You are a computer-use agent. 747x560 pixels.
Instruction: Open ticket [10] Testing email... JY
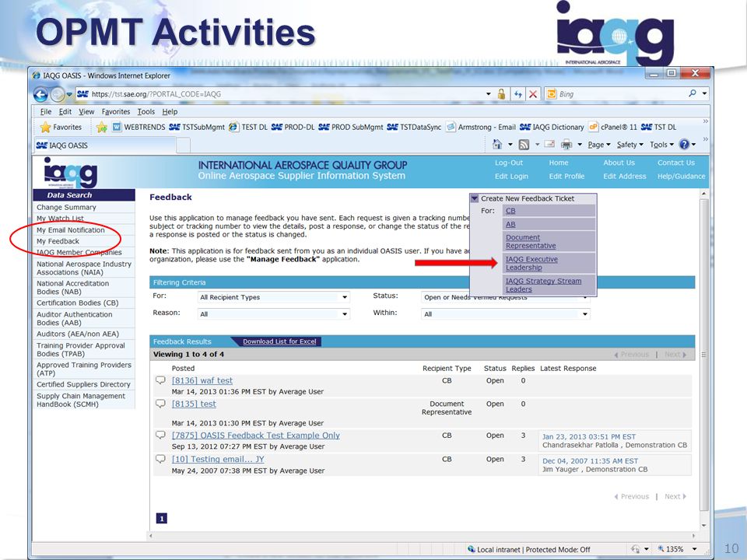(218, 459)
